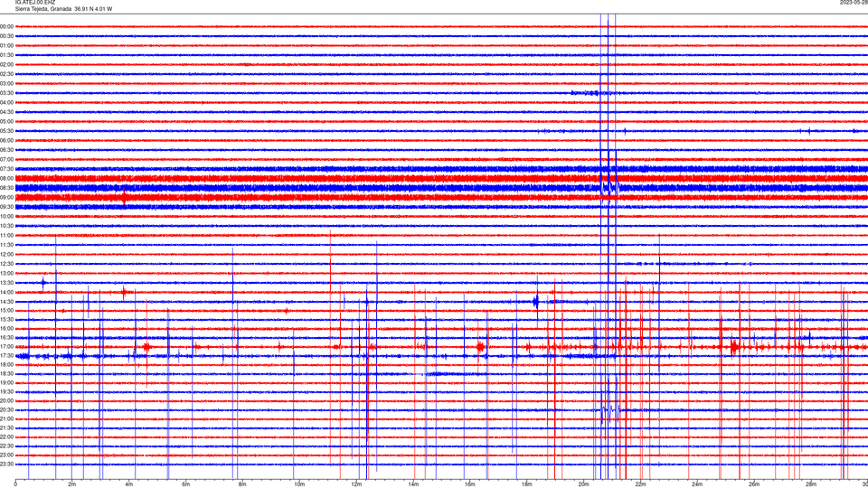Click the 04:00 time label
Viewport: 868px width, 488px height.
[6, 102]
